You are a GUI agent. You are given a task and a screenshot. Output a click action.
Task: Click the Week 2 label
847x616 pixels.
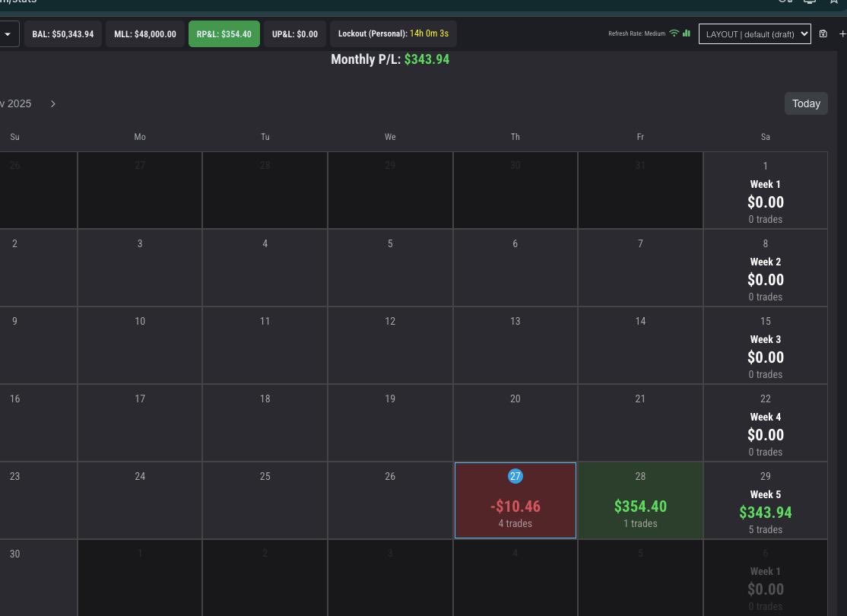coord(766,262)
